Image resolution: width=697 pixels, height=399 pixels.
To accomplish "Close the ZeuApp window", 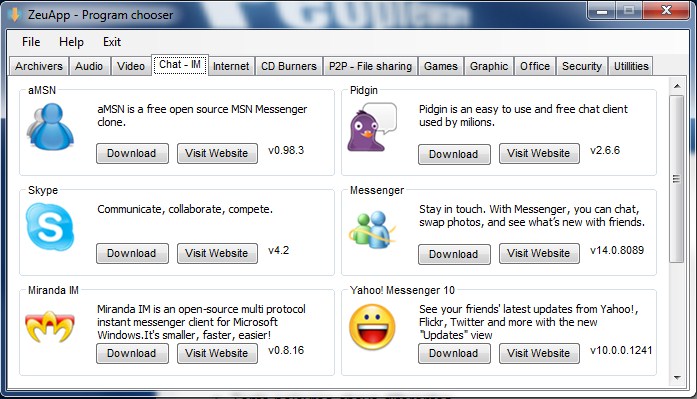I will tap(666, 10).
